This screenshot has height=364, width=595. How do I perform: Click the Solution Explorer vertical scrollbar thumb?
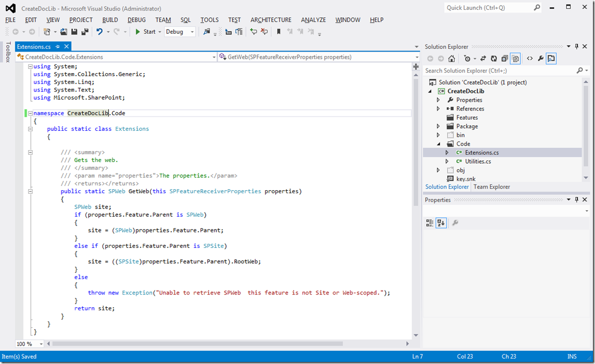click(x=586, y=126)
